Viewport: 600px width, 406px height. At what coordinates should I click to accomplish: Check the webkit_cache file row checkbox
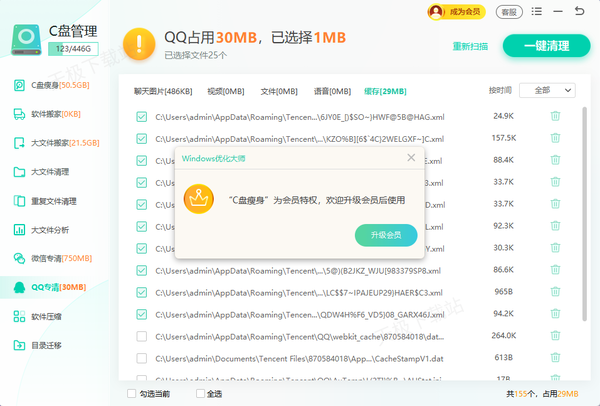click(142, 336)
